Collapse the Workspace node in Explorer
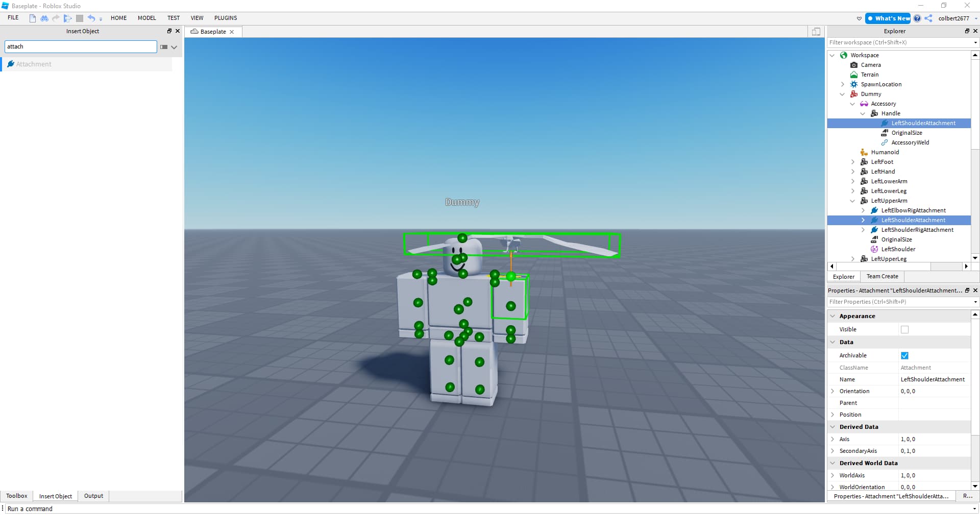This screenshot has width=980, height=531. click(x=832, y=55)
